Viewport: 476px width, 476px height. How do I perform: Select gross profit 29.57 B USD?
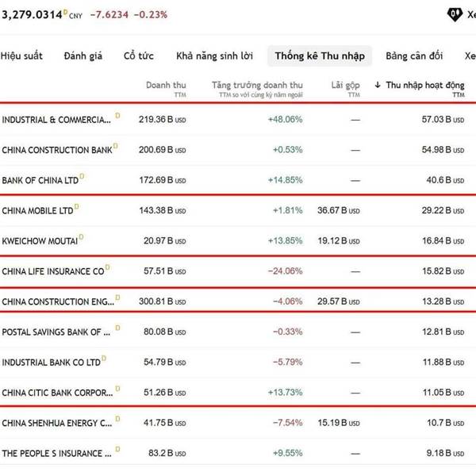click(x=339, y=301)
